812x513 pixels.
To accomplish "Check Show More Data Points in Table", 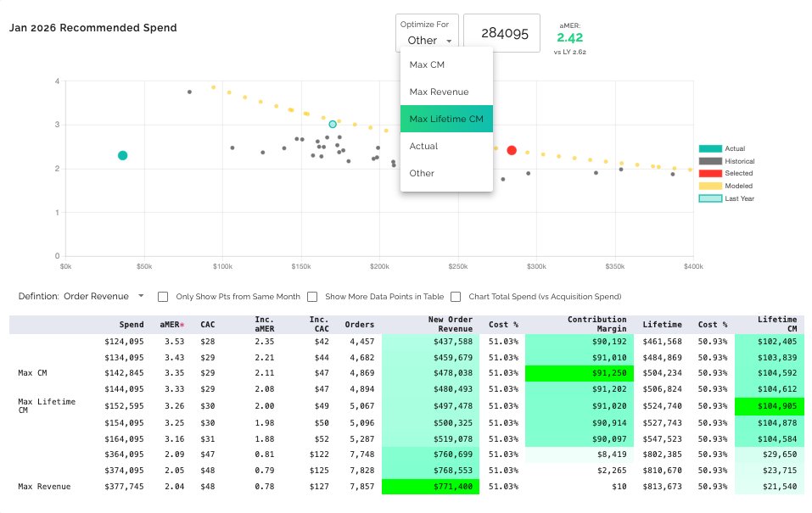I will pyautogui.click(x=312, y=297).
